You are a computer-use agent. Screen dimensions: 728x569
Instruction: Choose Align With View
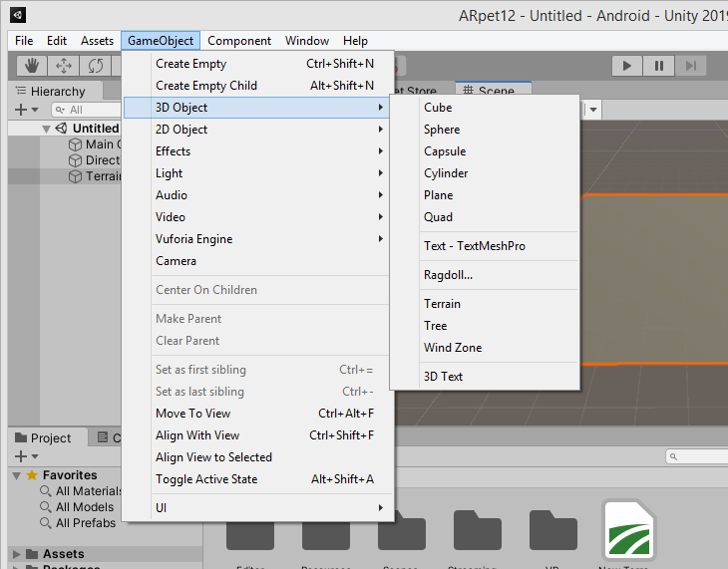pyautogui.click(x=257, y=435)
